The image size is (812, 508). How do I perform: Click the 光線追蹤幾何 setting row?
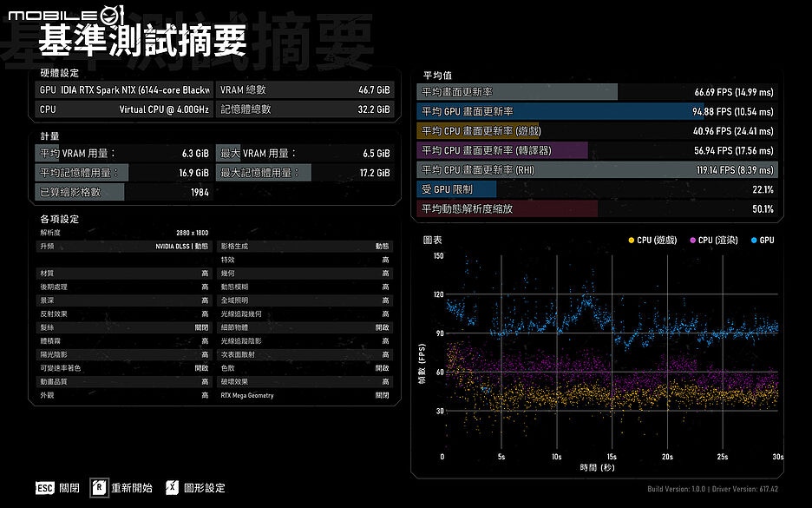pyautogui.click(x=305, y=313)
